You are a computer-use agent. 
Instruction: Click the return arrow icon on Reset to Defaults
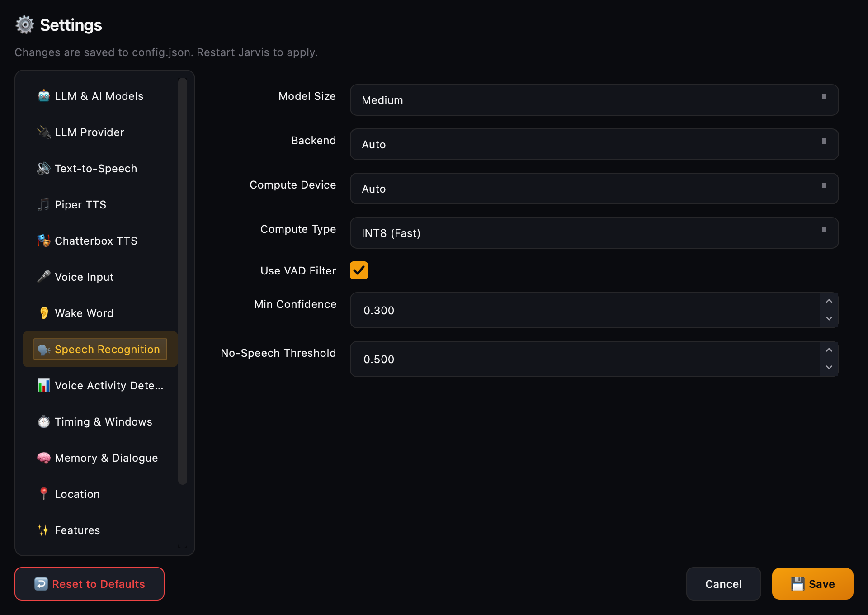tap(41, 584)
